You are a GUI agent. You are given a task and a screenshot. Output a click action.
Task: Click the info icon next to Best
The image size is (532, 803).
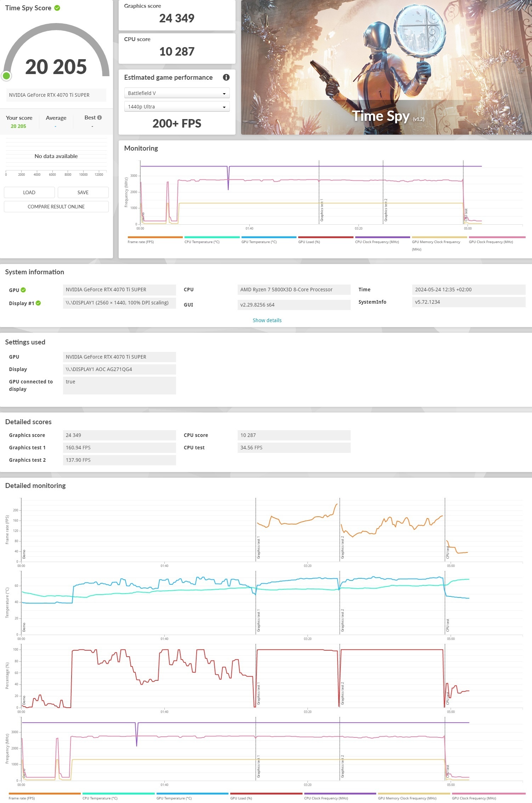tap(100, 118)
